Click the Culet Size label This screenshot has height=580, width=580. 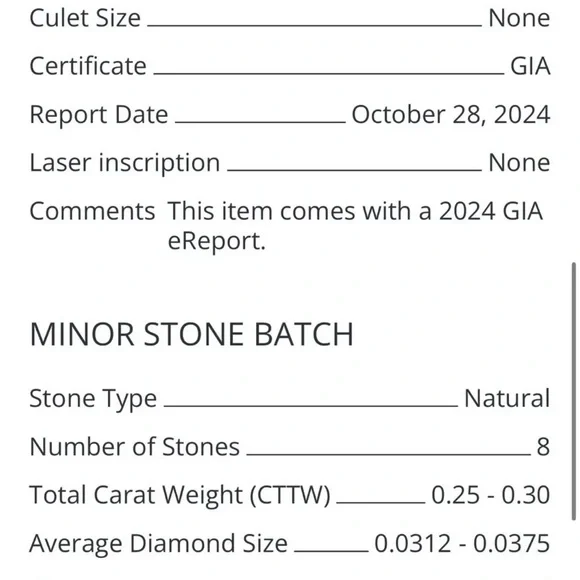point(85,18)
